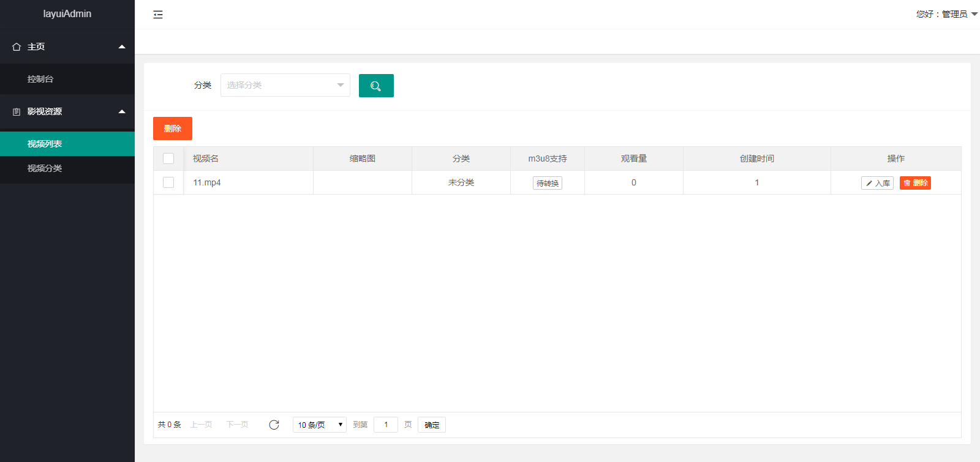The height and width of the screenshot is (462, 980).
Task: Toggle the sidebar collapse icon
Action: pyautogui.click(x=158, y=15)
